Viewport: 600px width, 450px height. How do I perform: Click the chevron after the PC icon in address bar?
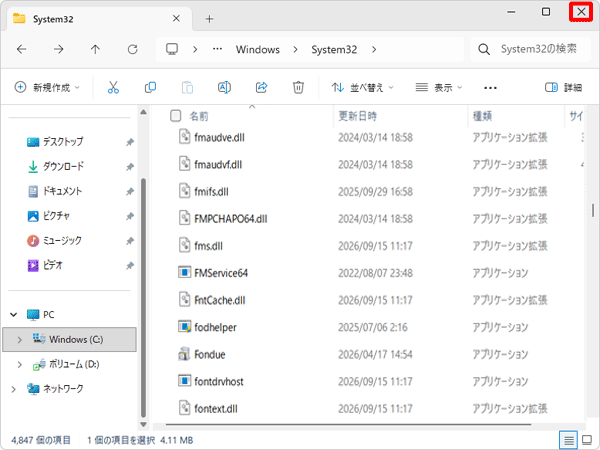[195, 49]
